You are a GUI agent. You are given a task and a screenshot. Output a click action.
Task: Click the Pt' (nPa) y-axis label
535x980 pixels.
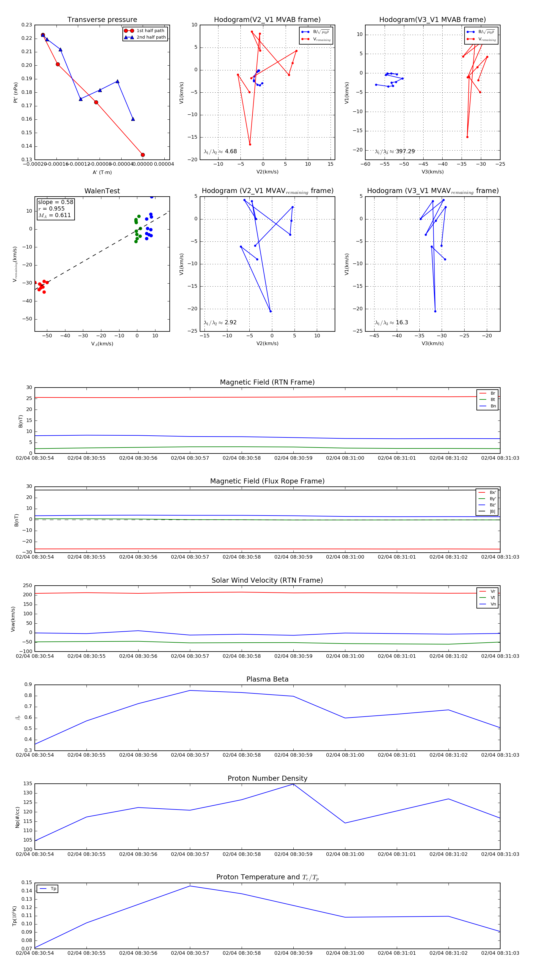(16, 92)
